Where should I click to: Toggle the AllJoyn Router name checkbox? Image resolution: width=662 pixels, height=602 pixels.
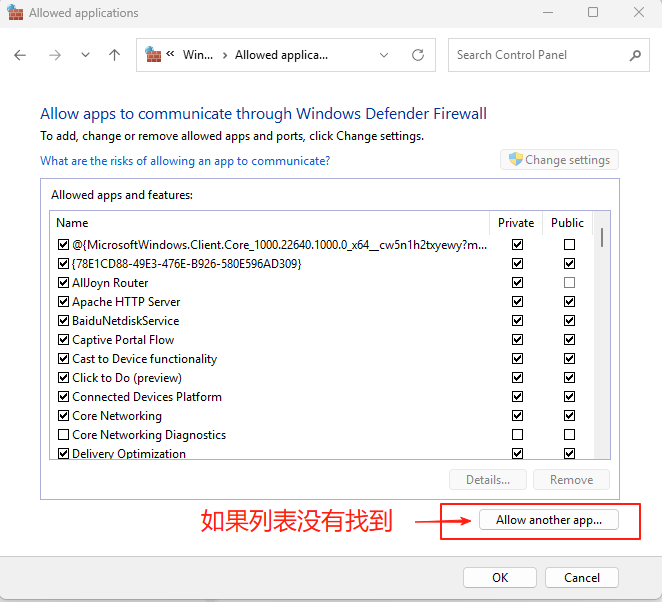pyautogui.click(x=63, y=282)
